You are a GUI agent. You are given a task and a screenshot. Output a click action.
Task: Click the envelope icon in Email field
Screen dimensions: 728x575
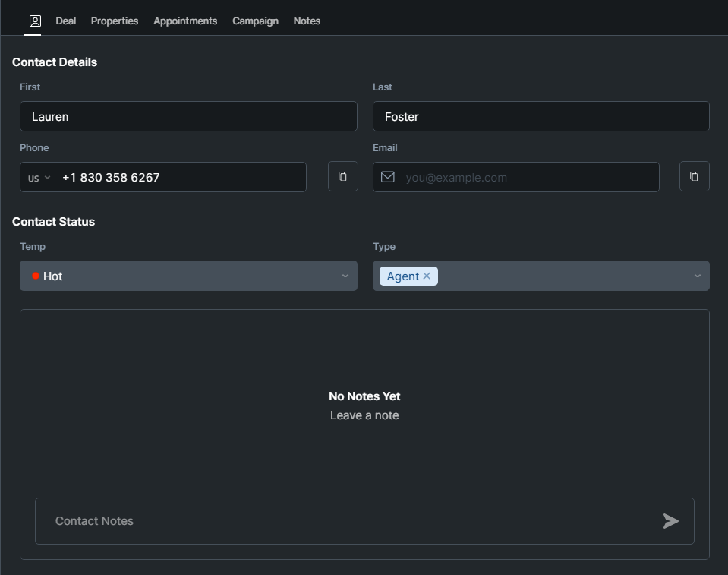388,177
